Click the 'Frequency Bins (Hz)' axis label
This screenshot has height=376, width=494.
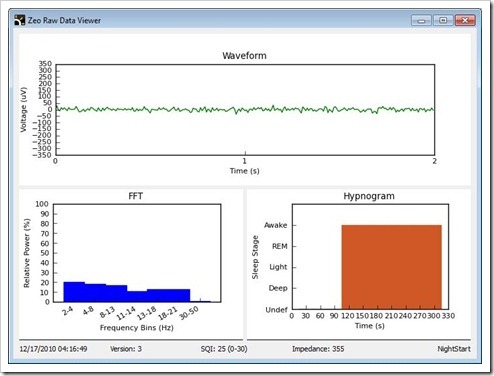click(137, 328)
